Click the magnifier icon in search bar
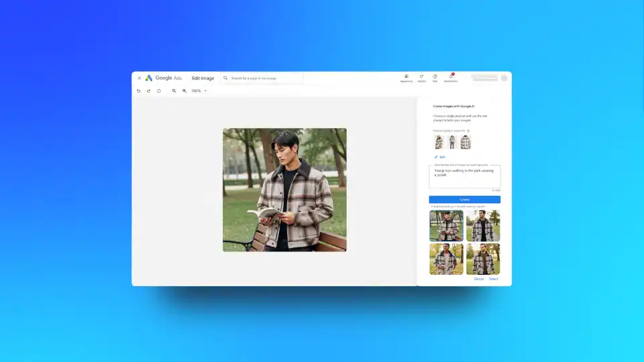644x362 pixels. 225,78
